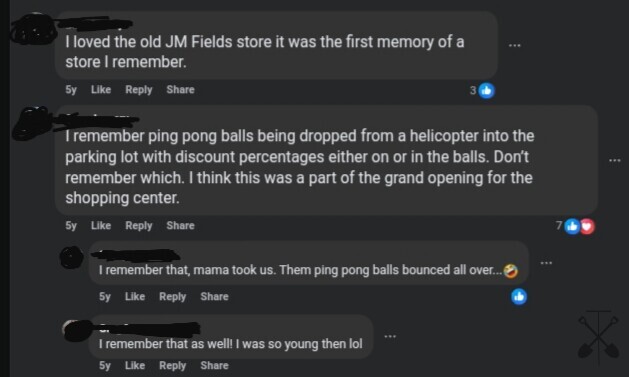Like the helicopter ping pong balls comment
The height and width of the screenshot is (377, 629).
[x=101, y=225]
